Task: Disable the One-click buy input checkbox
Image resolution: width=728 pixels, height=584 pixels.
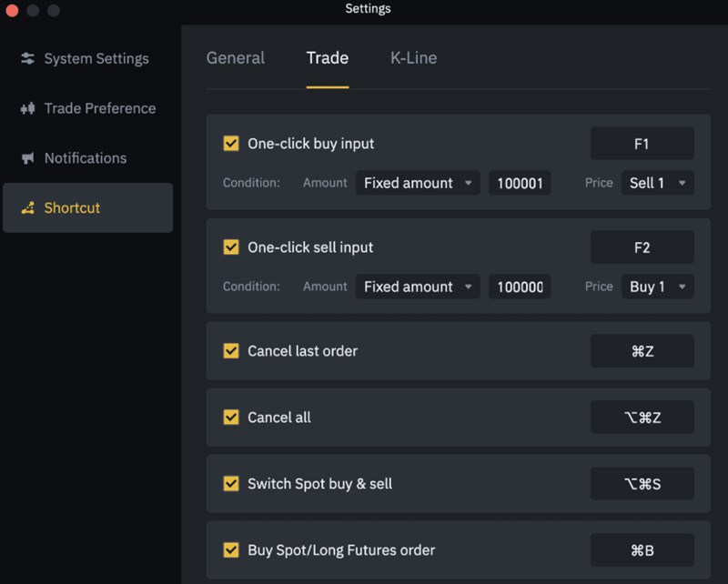Action: [x=231, y=144]
